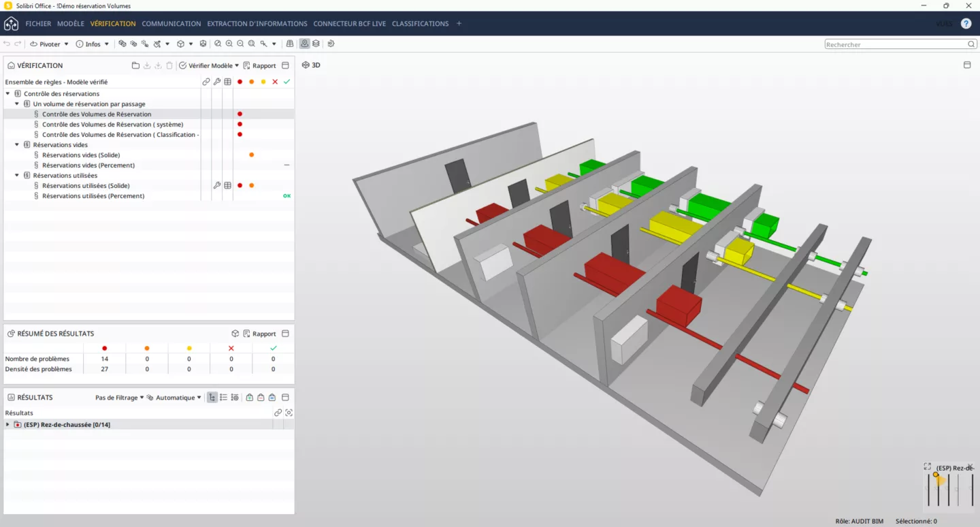Click the zoom out magnifier icon
The height and width of the screenshot is (527, 980).
pyautogui.click(x=240, y=44)
